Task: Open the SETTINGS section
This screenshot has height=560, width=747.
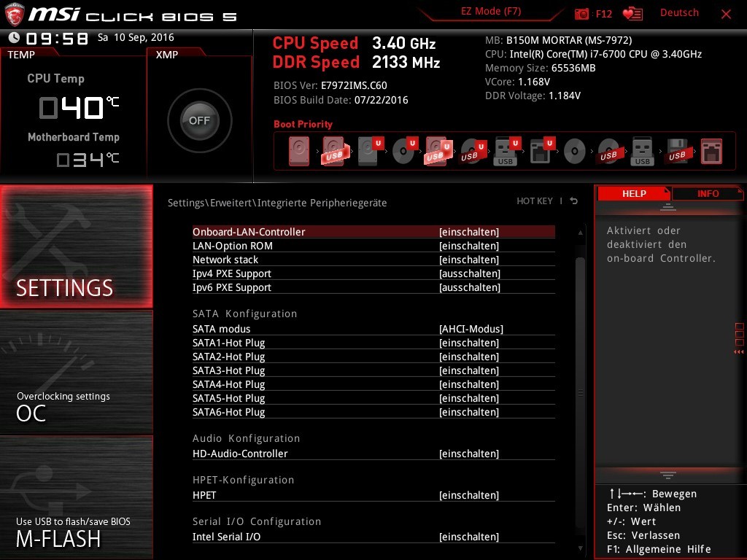Action: point(76,246)
